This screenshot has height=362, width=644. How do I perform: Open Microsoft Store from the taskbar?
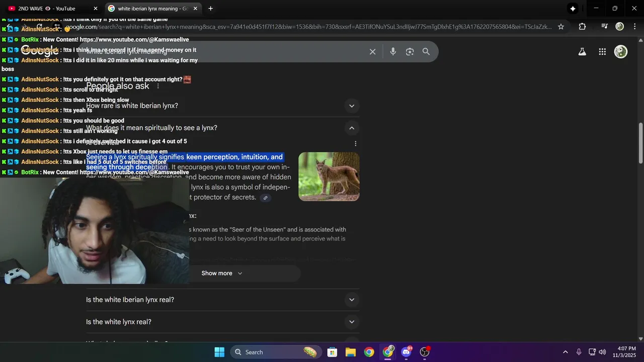[332, 352]
